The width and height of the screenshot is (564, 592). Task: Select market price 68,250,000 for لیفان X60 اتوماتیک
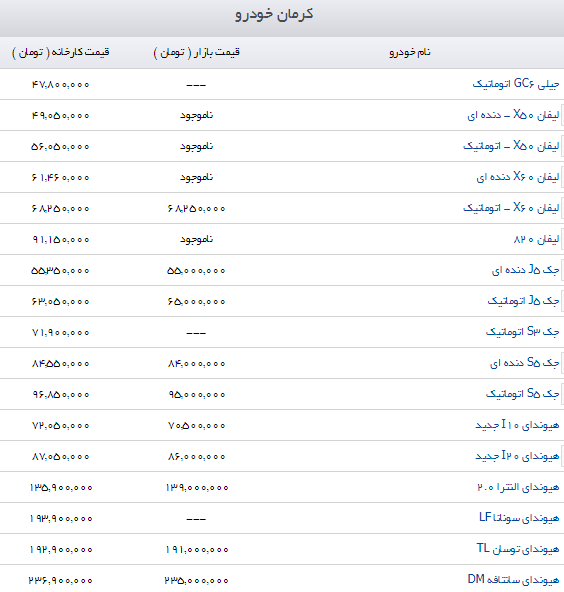click(196, 208)
